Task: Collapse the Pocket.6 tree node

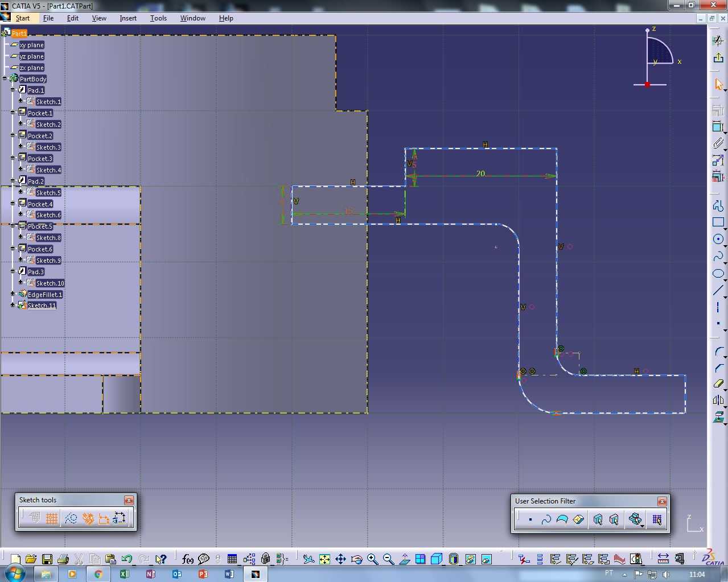Action: pos(13,249)
